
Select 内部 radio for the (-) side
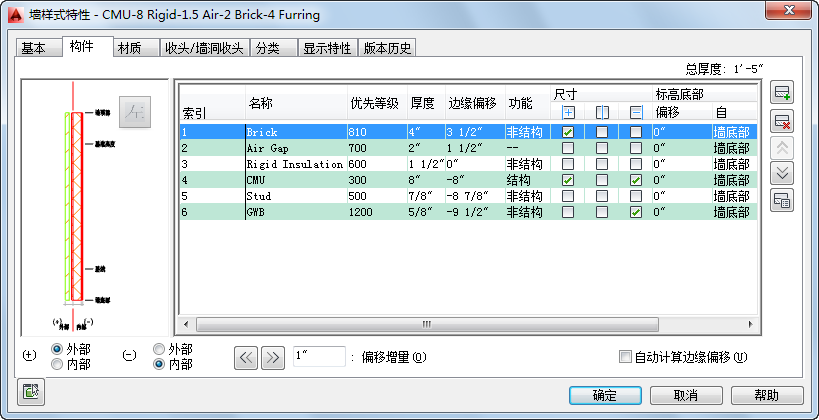click(x=159, y=364)
